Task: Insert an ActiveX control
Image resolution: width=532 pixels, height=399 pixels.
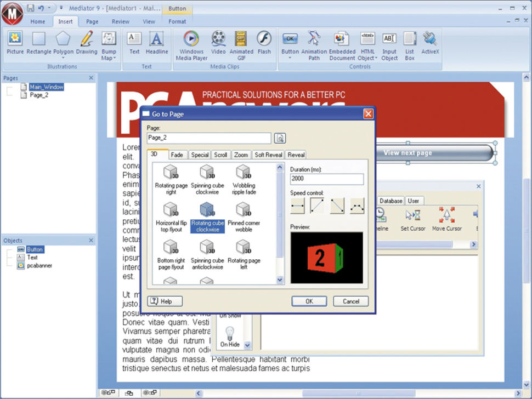Action: point(430,42)
